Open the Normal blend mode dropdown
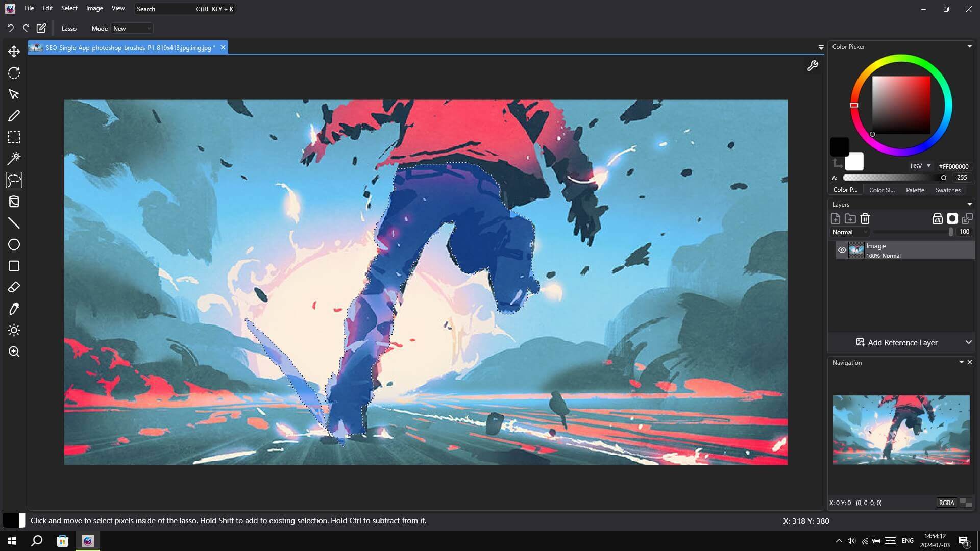 coord(849,232)
